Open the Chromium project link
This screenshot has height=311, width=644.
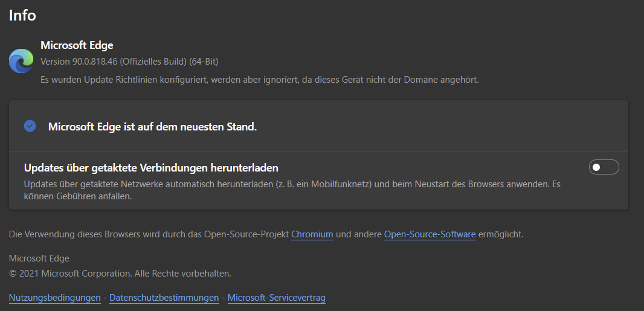pyautogui.click(x=312, y=234)
